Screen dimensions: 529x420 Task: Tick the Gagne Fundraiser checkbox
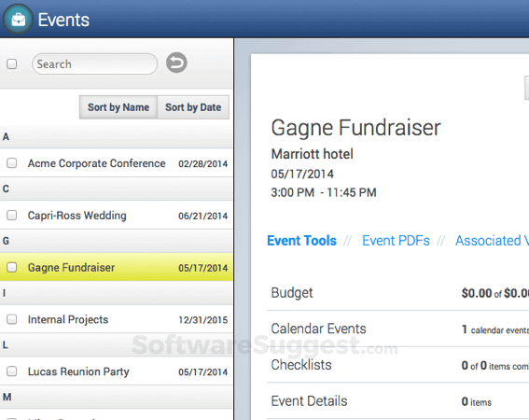[x=12, y=267]
